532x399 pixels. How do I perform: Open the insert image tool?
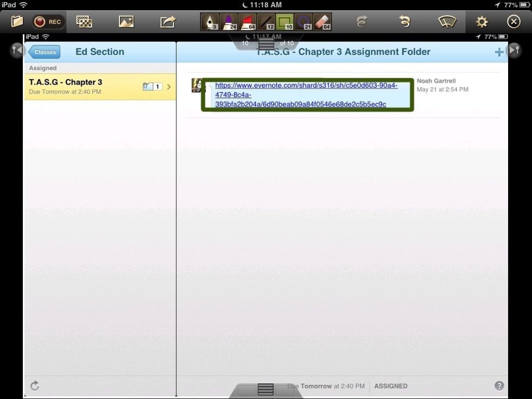(125, 21)
